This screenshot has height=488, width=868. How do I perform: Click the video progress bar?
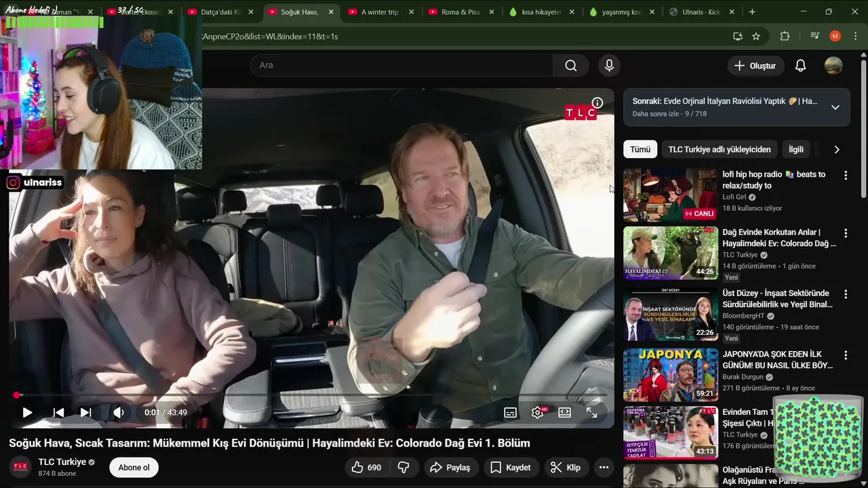point(312,395)
